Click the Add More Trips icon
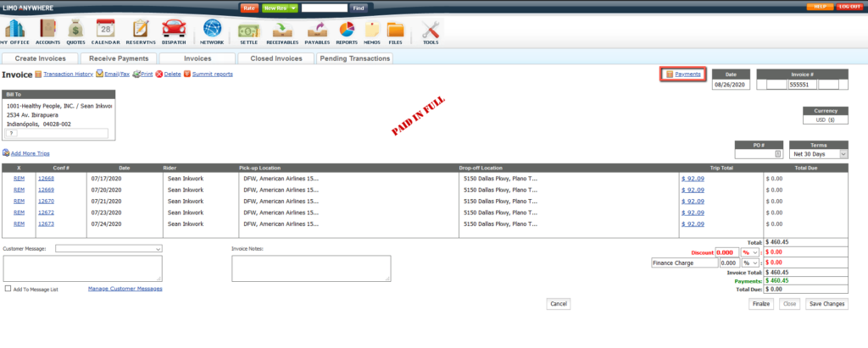The height and width of the screenshot is (348, 868). pyautogui.click(x=6, y=152)
